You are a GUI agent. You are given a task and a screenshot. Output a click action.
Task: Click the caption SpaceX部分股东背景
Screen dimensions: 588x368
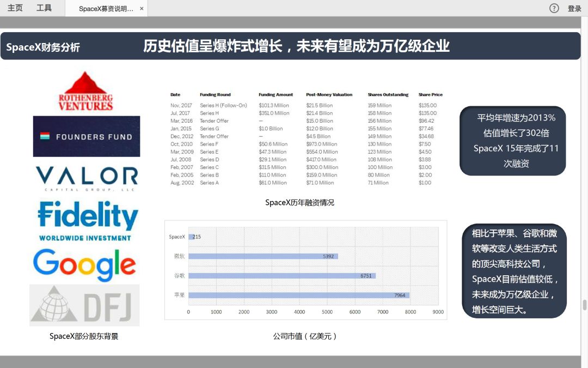(x=84, y=336)
